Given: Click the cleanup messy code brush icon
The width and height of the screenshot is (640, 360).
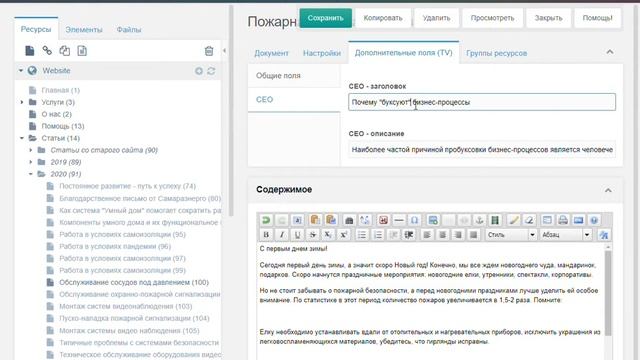Looking at the screenshot, I should point(514,220).
